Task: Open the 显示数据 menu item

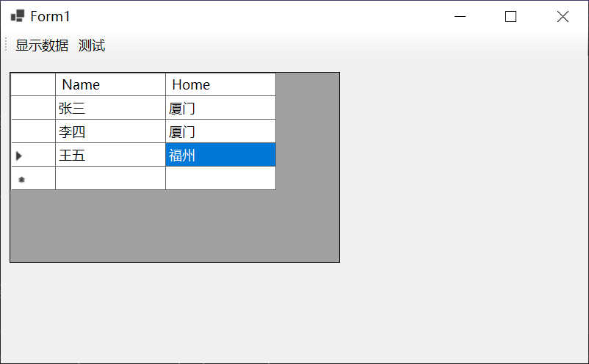Action: 42,45
